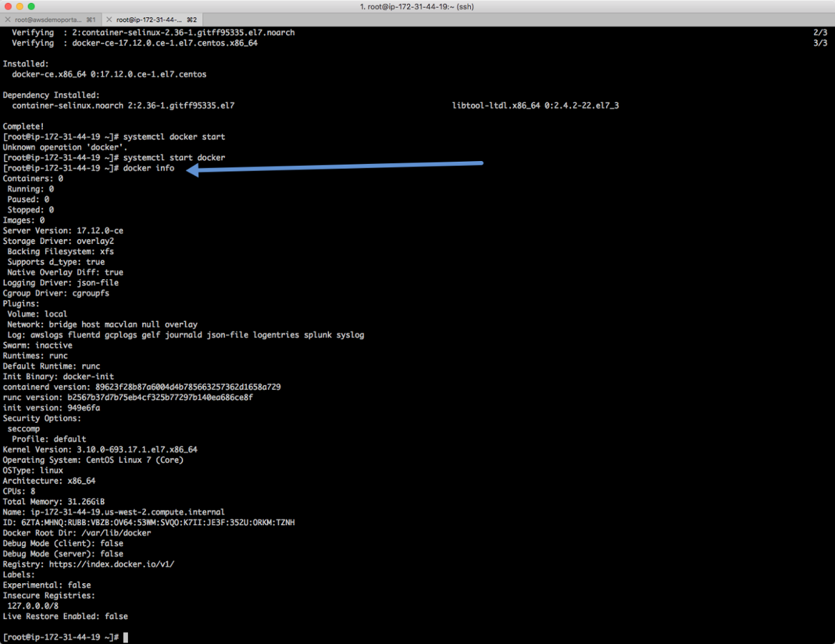This screenshot has height=644, width=835.
Task: Select the root@ip-172-31-44 tab
Action: pos(152,20)
